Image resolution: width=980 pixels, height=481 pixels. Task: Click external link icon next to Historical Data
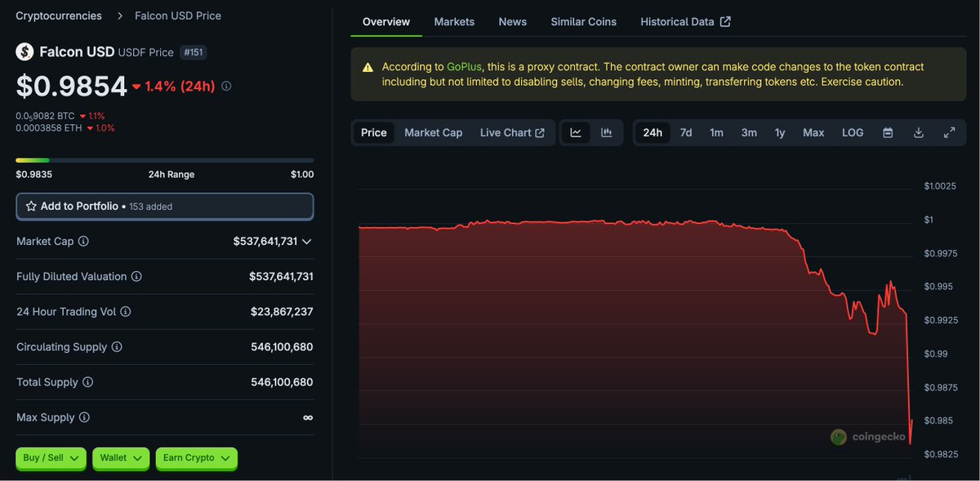725,22
